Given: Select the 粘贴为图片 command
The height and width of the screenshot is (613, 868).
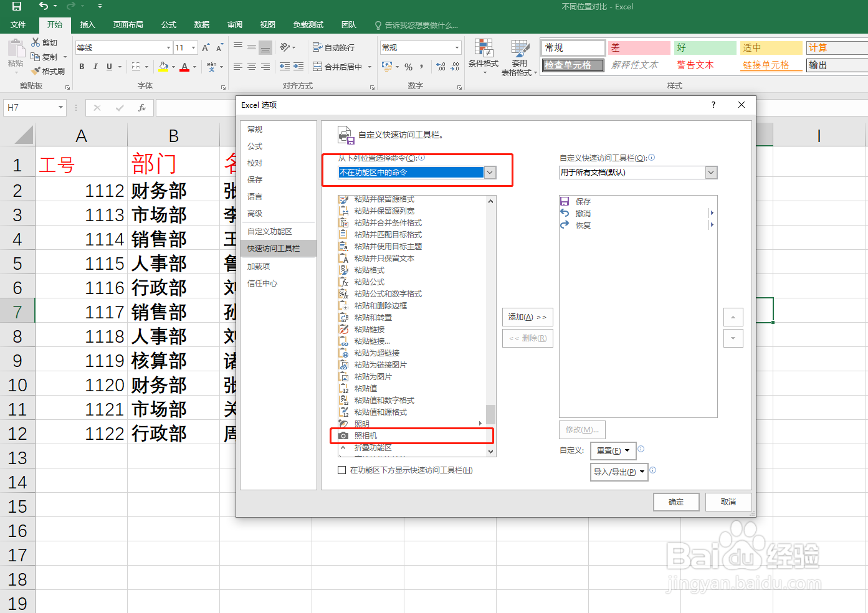Looking at the screenshot, I should point(374,376).
